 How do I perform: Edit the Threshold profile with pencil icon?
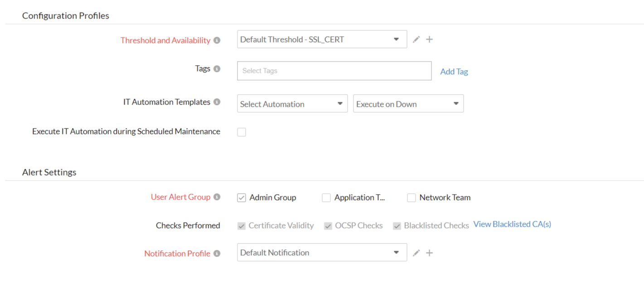pyautogui.click(x=416, y=39)
